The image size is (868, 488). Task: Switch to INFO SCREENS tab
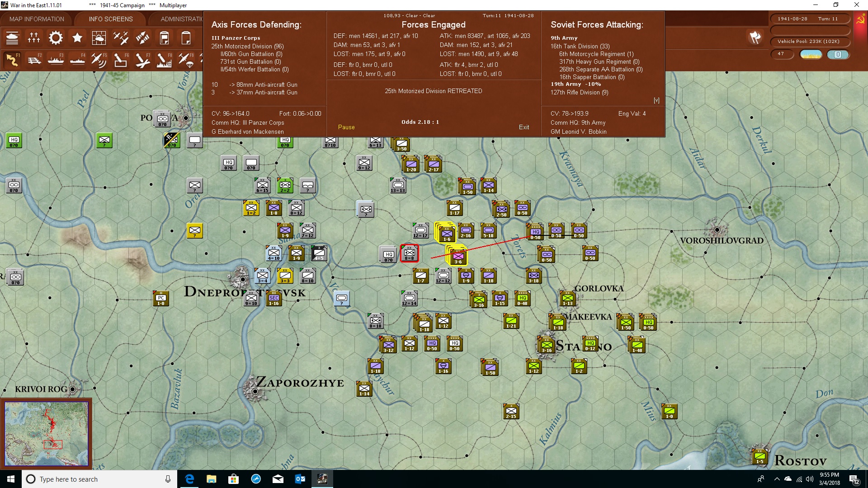click(111, 19)
